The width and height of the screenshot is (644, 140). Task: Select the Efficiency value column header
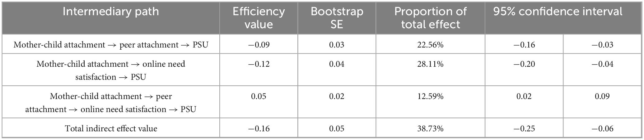click(259, 18)
